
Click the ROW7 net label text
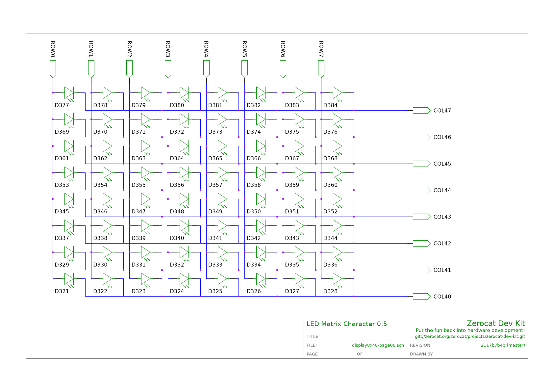(321, 49)
